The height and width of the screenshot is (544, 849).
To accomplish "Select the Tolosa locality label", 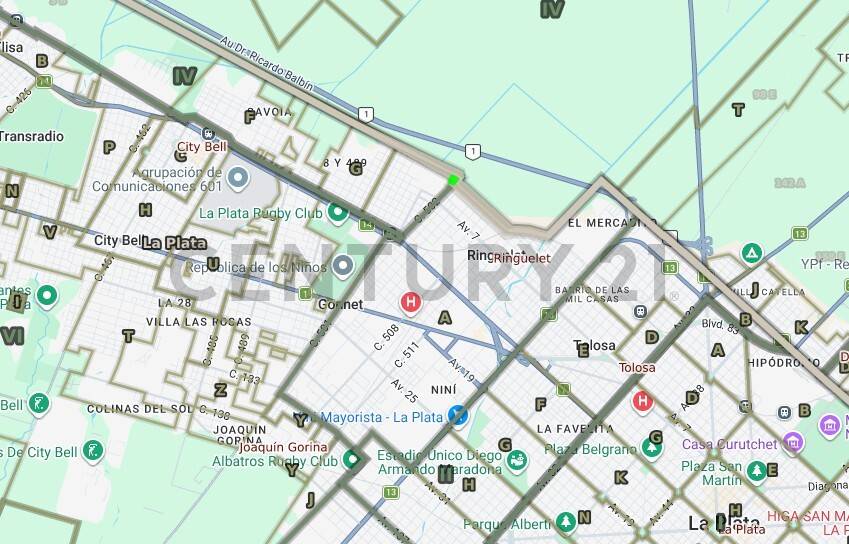I will click(x=595, y=346).
